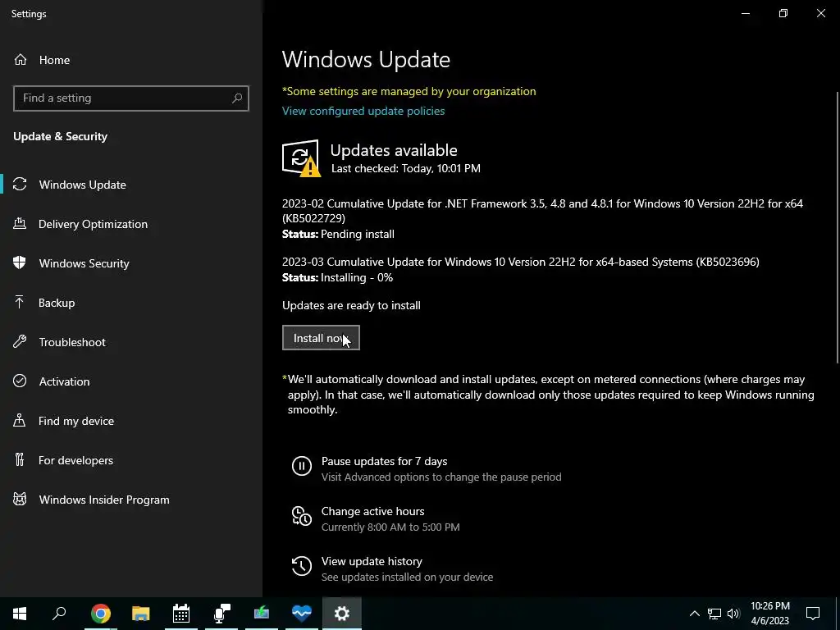840x630 pixels.
Task: Click the Windows Security shield icon
Action: [x=20, y=263]
